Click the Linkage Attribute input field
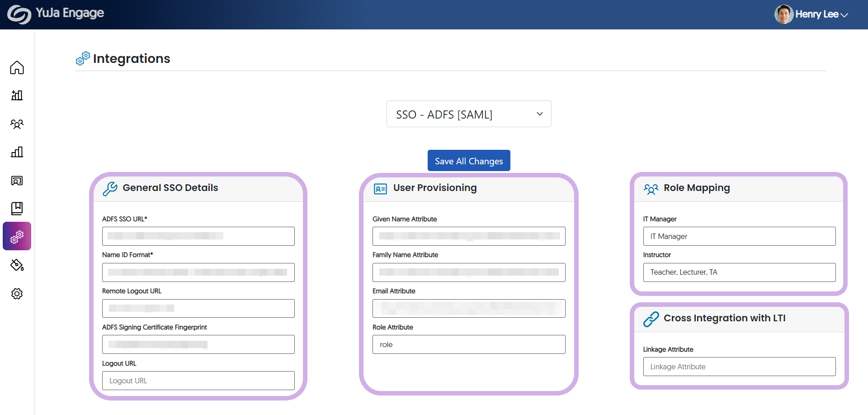 click(x=739, y=367)
